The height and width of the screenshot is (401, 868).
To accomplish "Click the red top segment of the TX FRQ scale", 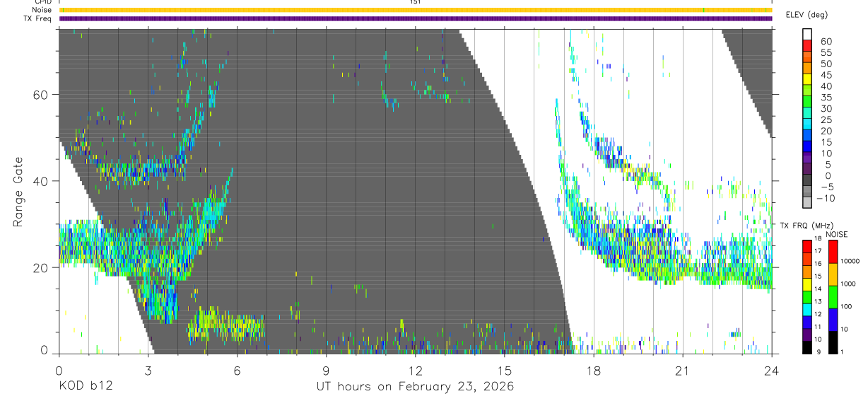I will coord(807,246).
